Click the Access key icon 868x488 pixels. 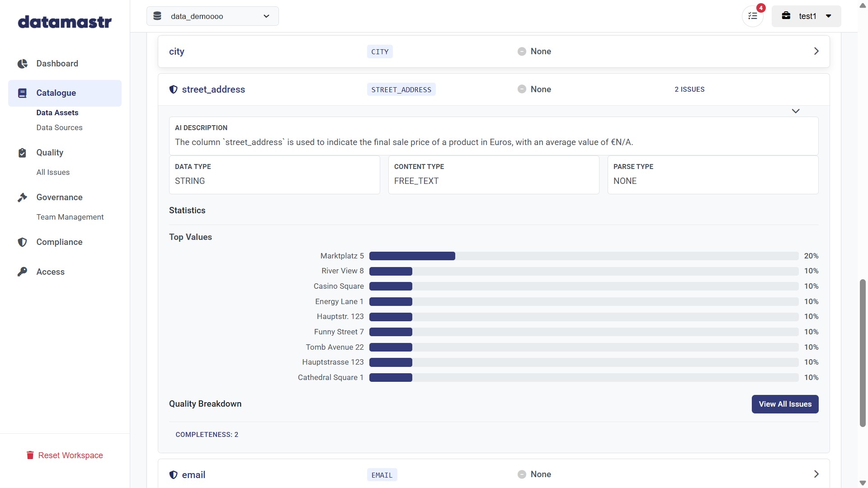[x=22, y=272]
